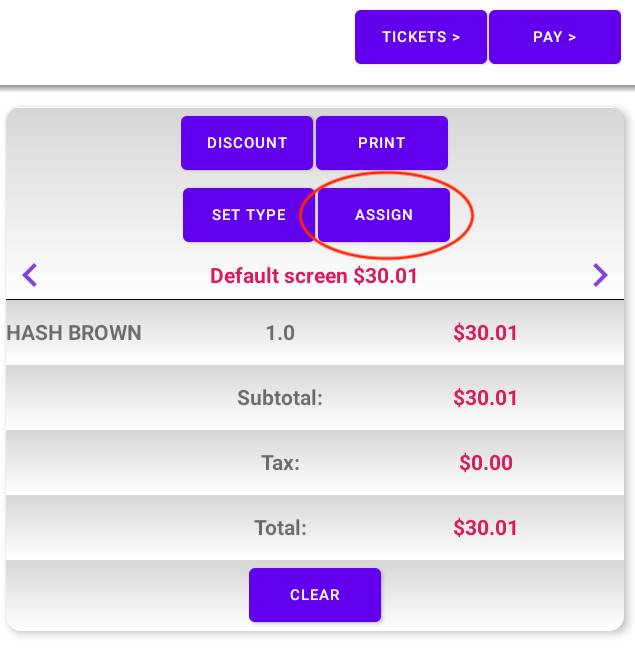Click the Default screen $30.01 title
The height and width of the screenshot is (650, 635).
314,276
